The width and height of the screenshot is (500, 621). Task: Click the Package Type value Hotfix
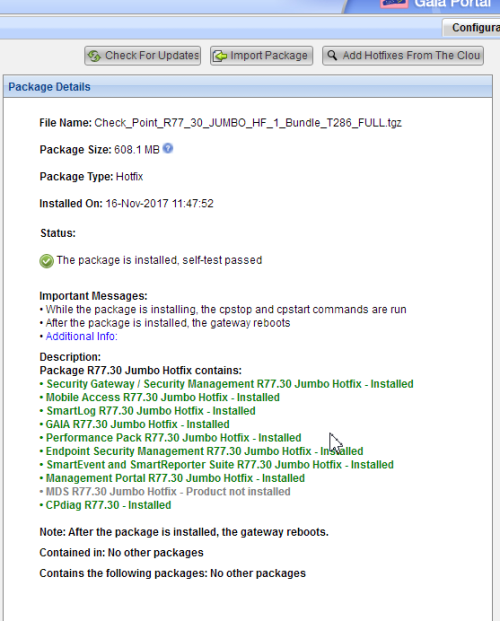coord(129,177)
